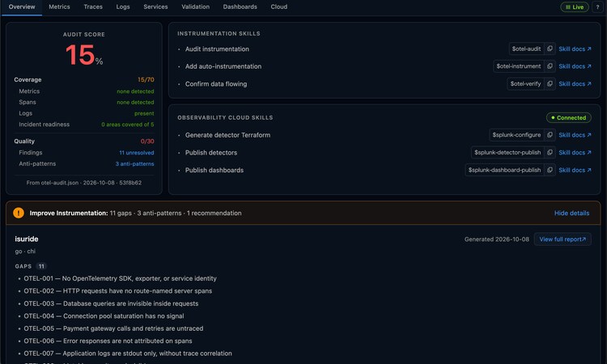
Task: Click the 'From otel-audit.json' source line
Action: click(84, 183)
